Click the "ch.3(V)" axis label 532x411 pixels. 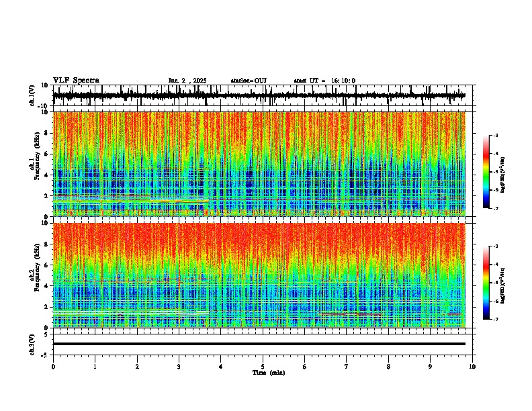click(32, 345)
